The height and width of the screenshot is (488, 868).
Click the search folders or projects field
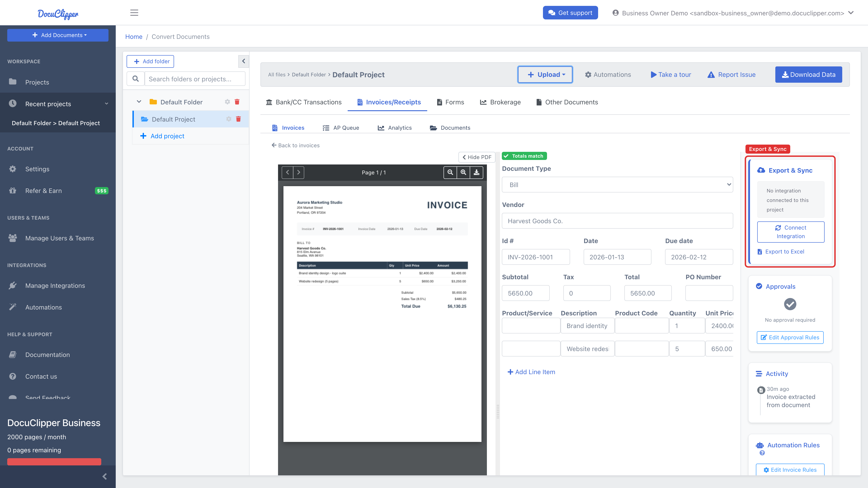pyautogui.click(x=195, y=79)
